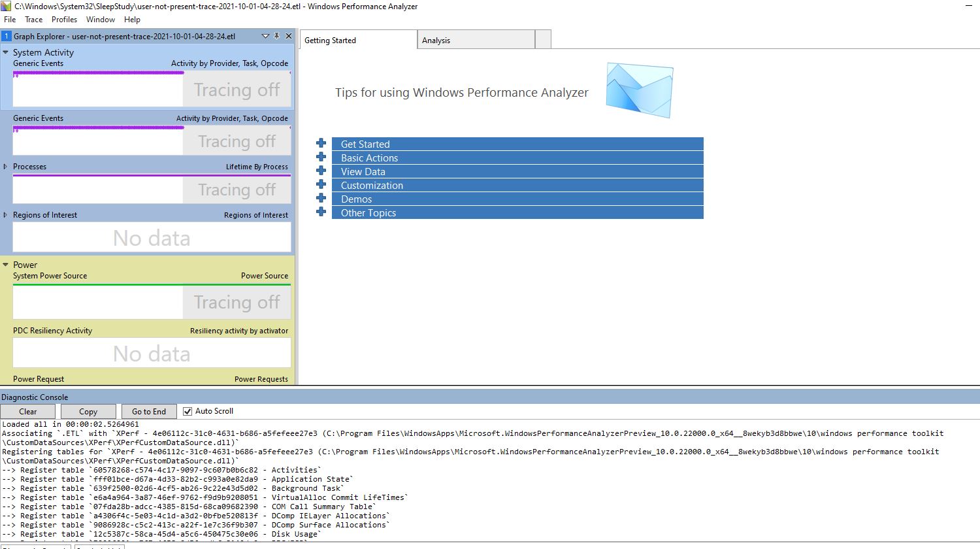
Task: Collapse the System Activity group
Action: click(x=6, y=52)
